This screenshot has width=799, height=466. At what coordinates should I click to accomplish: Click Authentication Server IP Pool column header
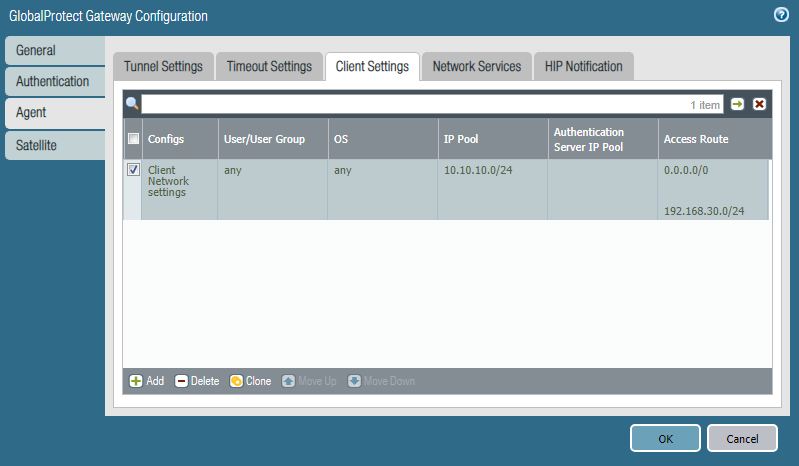click(603, 139)
